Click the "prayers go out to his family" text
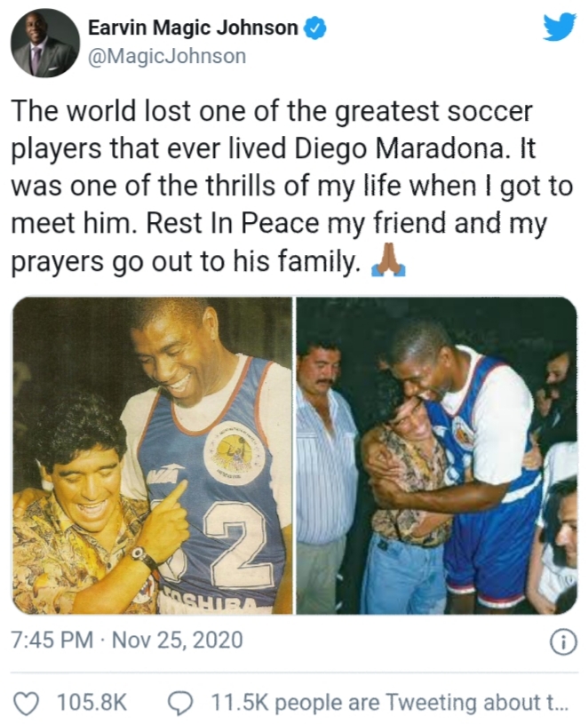The image size is (588, 724). 185,261
